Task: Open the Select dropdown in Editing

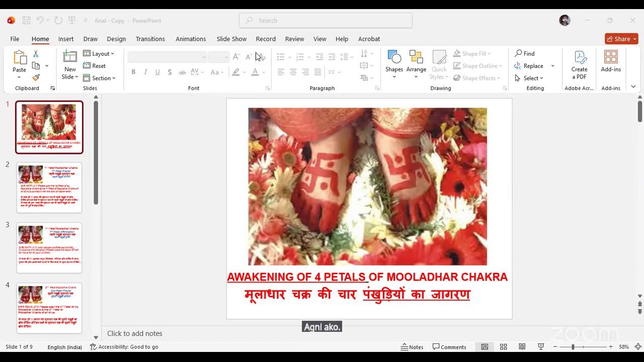Action: 529,78
